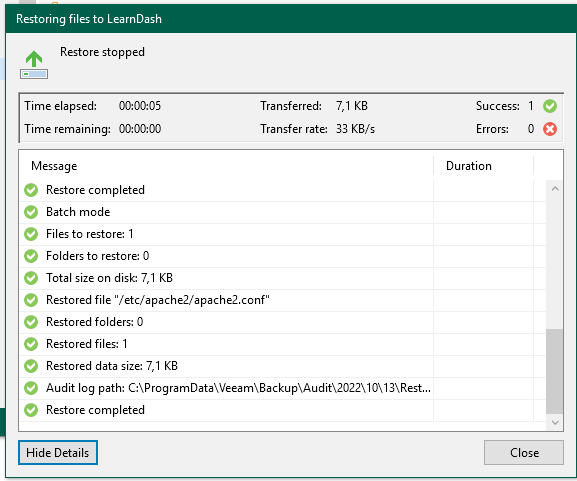Click checkmark icon beside Restored files: 1
Viewport: 577px width, 481px height.
[31, 344]
